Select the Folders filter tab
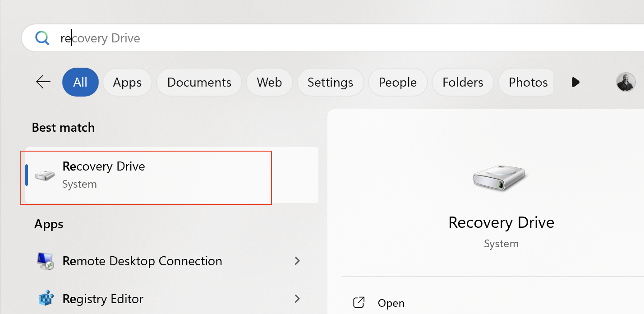This screenshot has width=644, height=314. (463, 82)
